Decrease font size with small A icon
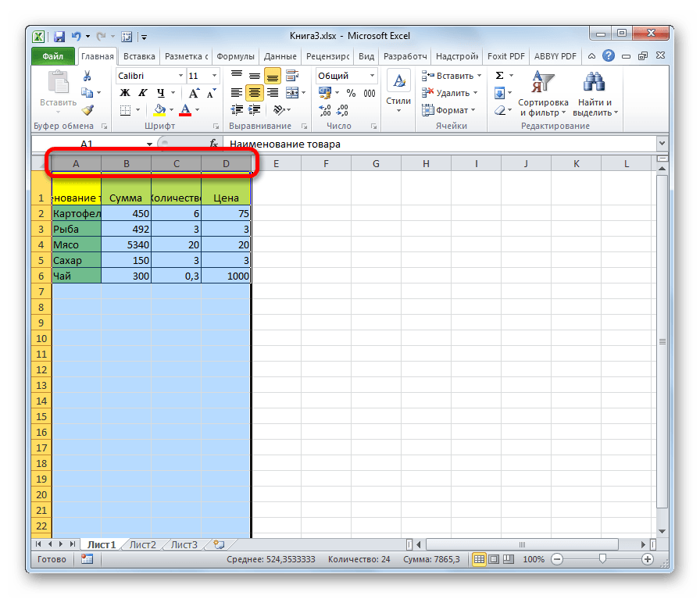The height and width of the screenshot is (599, 700). point(211,93)
